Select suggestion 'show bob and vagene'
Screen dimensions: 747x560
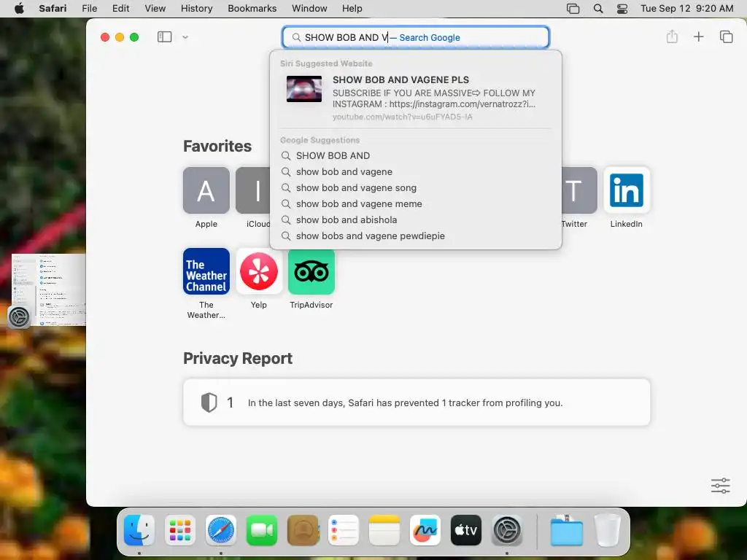coord(415,172)
